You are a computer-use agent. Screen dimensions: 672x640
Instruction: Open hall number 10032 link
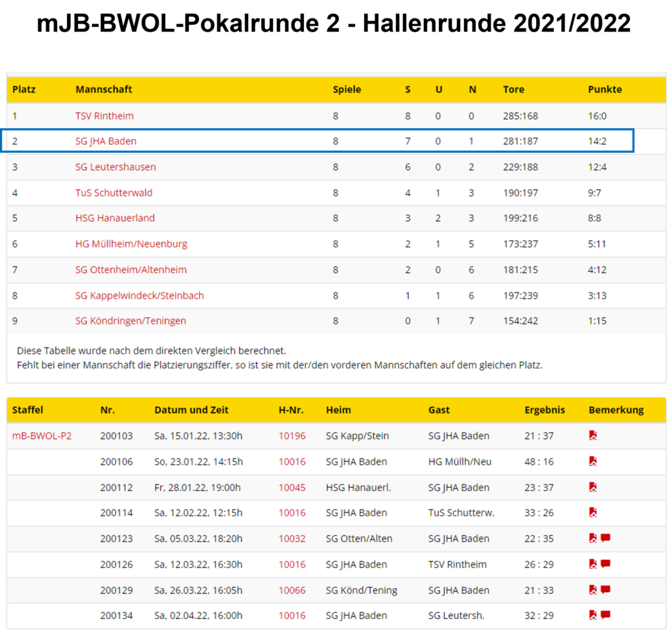point(292,538)
